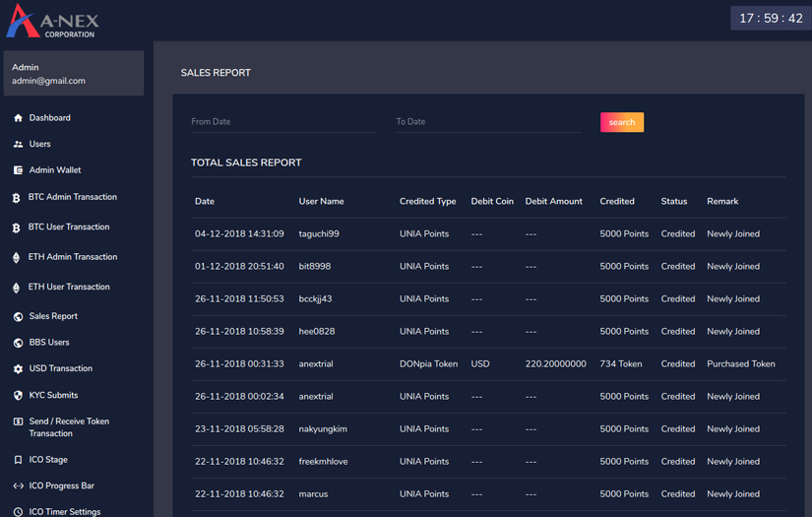Click the KYC Submits shield icon
Screen dimensions: 812x517
[18, 395]
